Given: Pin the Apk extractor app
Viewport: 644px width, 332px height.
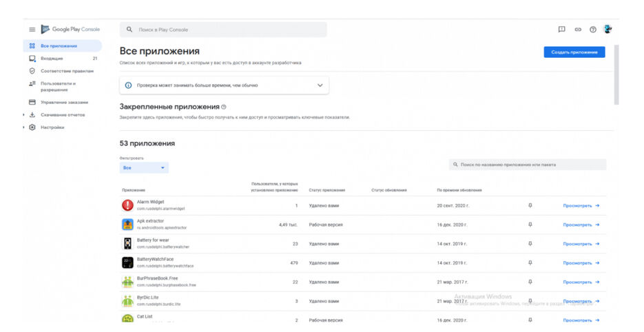Looking at the screenshot, I should (x=530, y=225).
